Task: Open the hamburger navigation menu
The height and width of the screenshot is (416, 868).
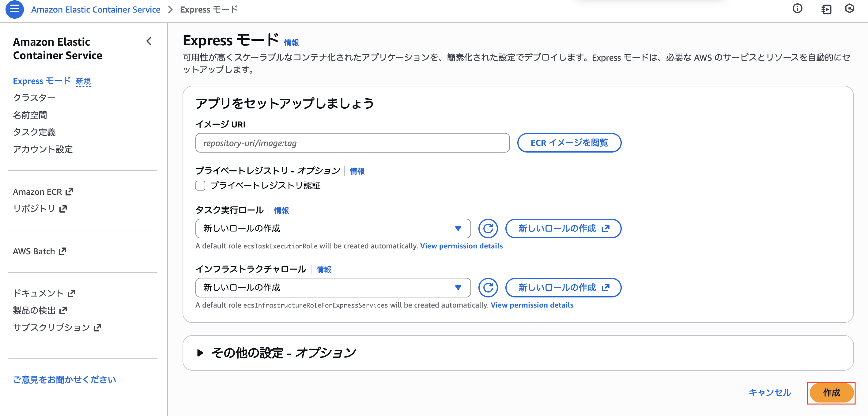Action: [x=14, y=9]
